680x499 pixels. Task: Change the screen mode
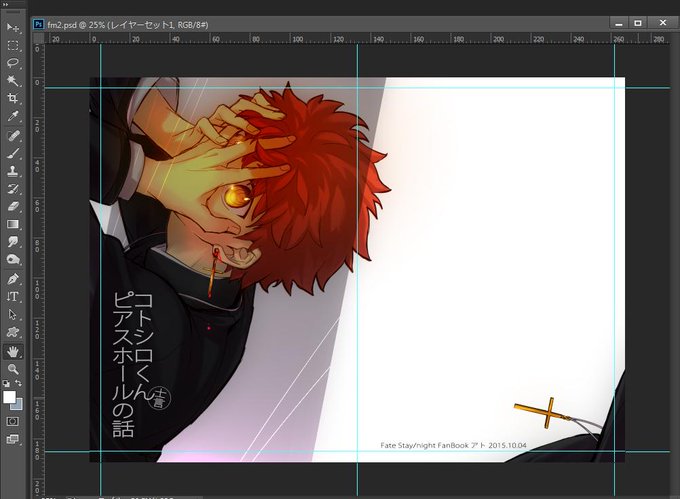[13, 440]
